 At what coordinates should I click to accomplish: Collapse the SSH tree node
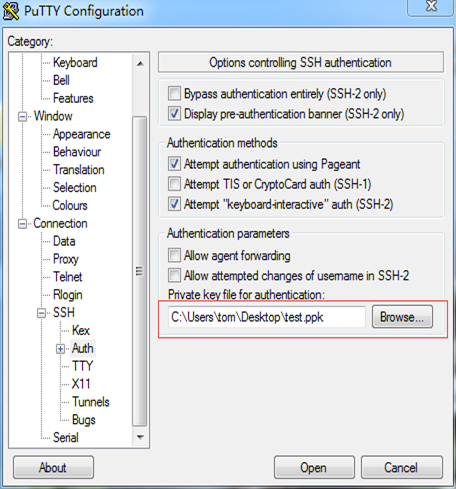42,313
